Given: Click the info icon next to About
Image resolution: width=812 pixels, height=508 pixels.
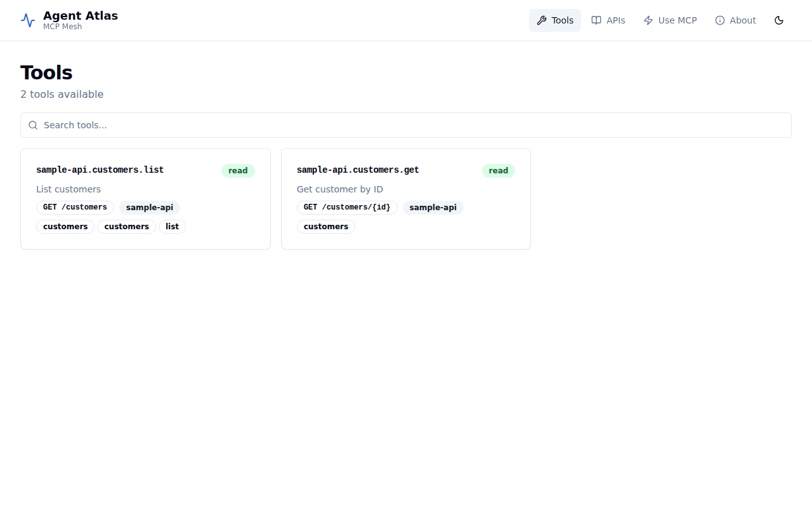Looking at the screenshot, I should point(719,20).
